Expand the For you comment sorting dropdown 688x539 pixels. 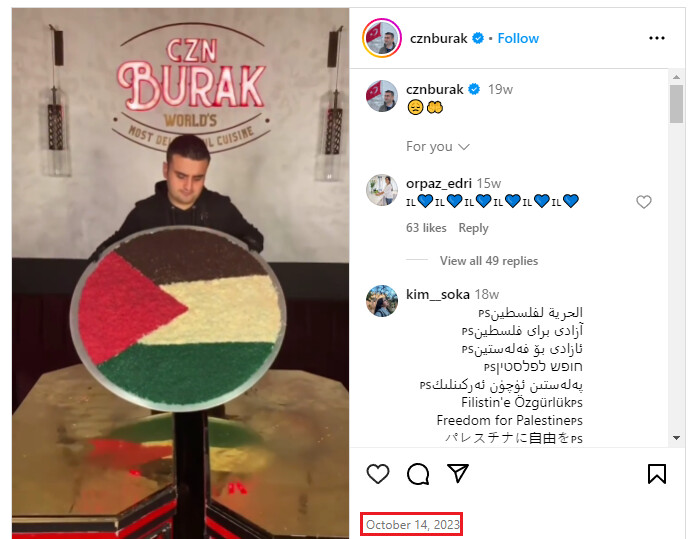pos(438,147)
